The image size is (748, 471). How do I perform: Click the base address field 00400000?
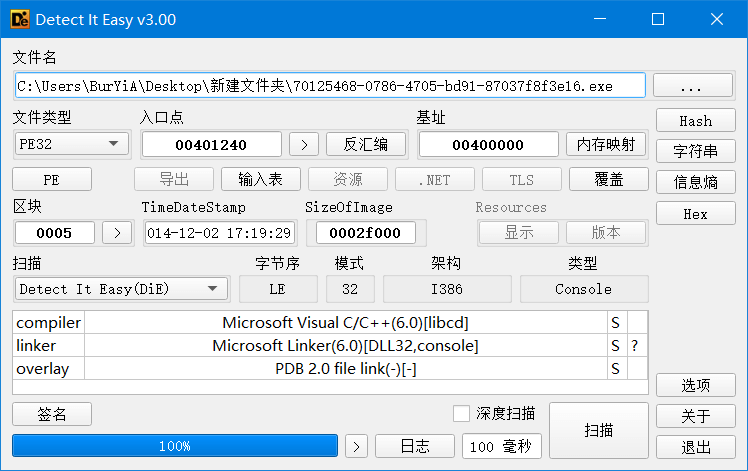tap(488, 145)
